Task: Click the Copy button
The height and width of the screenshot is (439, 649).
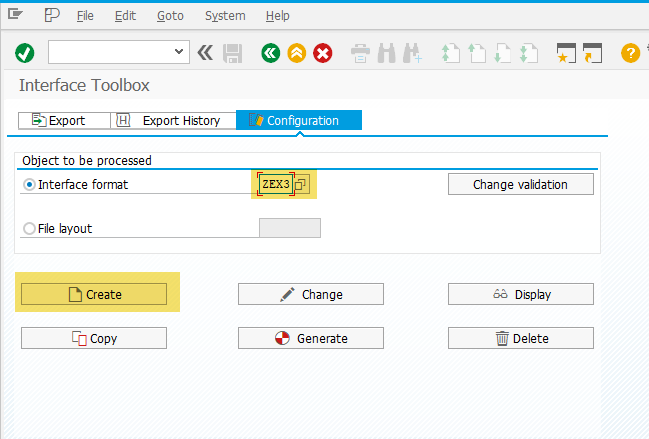Action: (94, 338)
